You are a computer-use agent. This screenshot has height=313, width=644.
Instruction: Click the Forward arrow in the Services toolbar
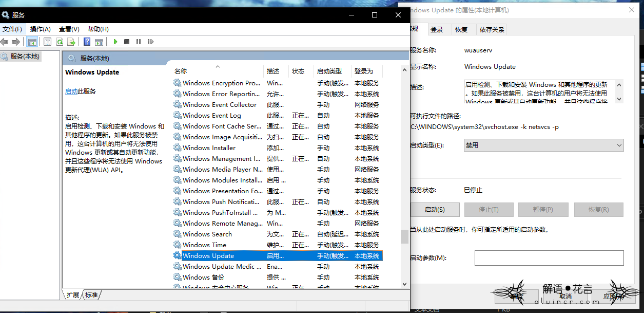coord(16,42)
